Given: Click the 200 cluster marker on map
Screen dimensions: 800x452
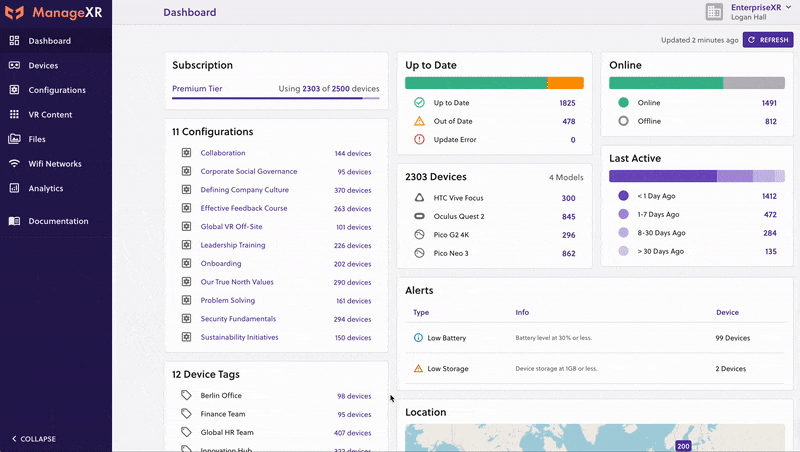Looking at the screenshot, I should click(x=683, y=446).
